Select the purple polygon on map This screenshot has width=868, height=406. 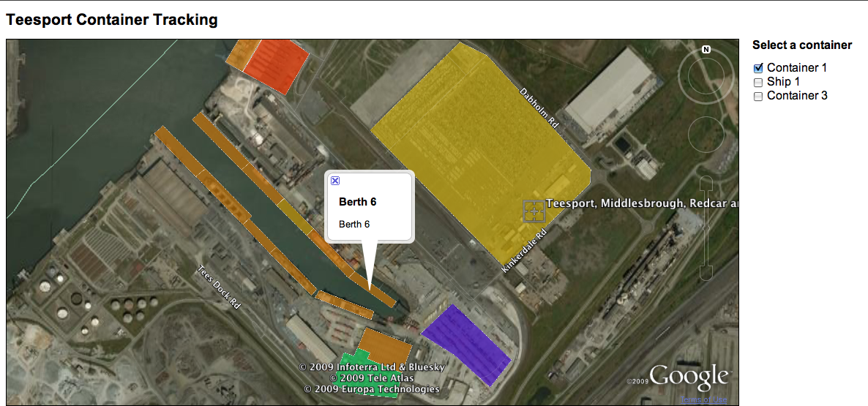[465, 342]
